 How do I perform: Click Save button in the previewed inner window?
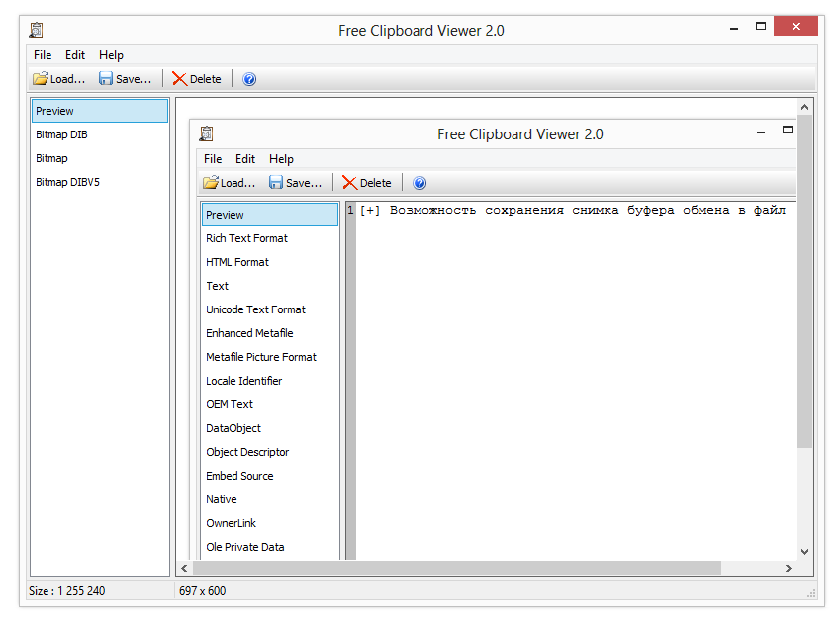(296, 183)
